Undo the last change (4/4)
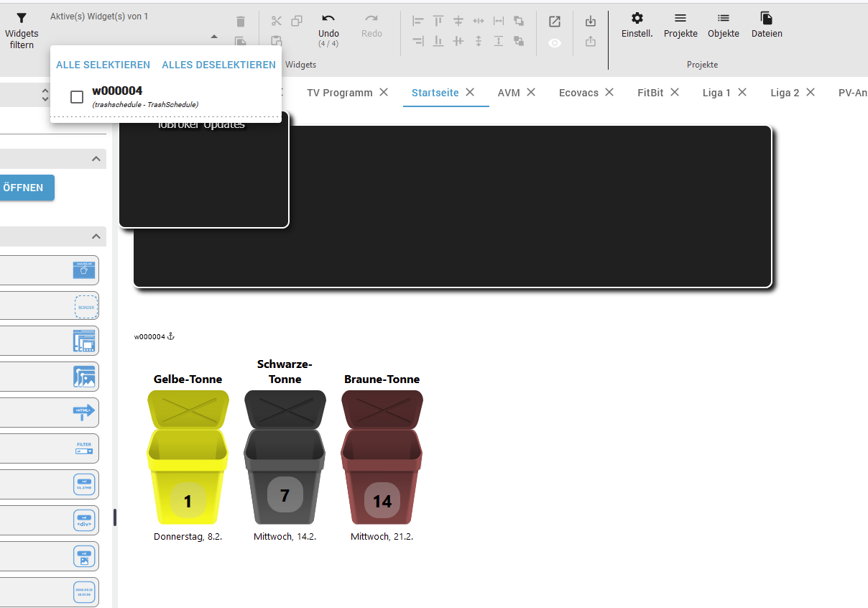868x608 pixels. tap(328, 29)
